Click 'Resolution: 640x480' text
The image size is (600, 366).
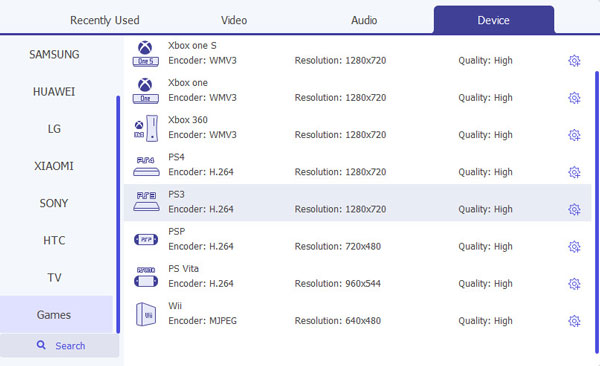pyautogui.click(x=338, y=320)
